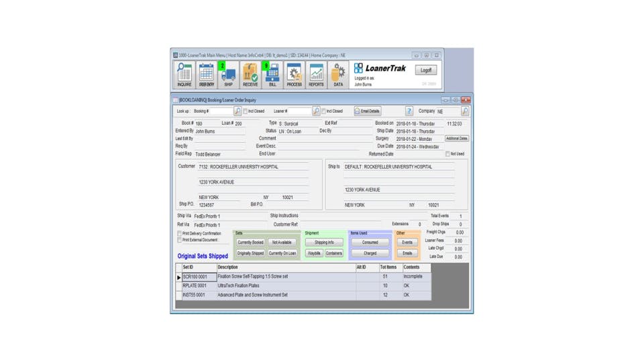The width and height of the screenshot is (644, 362).
Task: Click the Contents column header
Action: (417, 267)
